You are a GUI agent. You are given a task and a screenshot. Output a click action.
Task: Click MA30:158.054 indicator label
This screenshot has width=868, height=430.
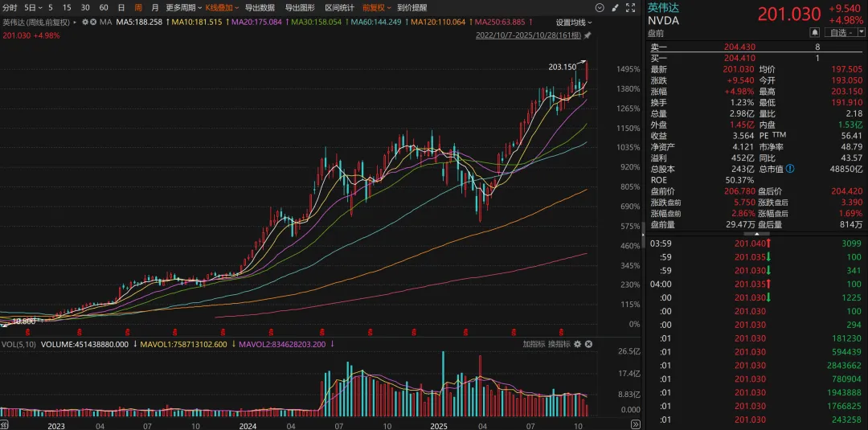point(317,23)
